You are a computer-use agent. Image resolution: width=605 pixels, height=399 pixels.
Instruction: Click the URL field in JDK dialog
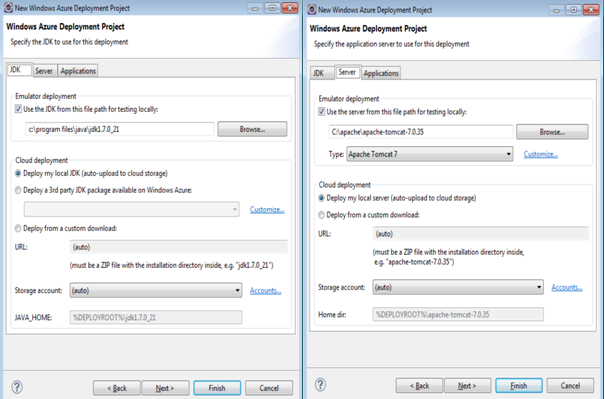point(179,247)
